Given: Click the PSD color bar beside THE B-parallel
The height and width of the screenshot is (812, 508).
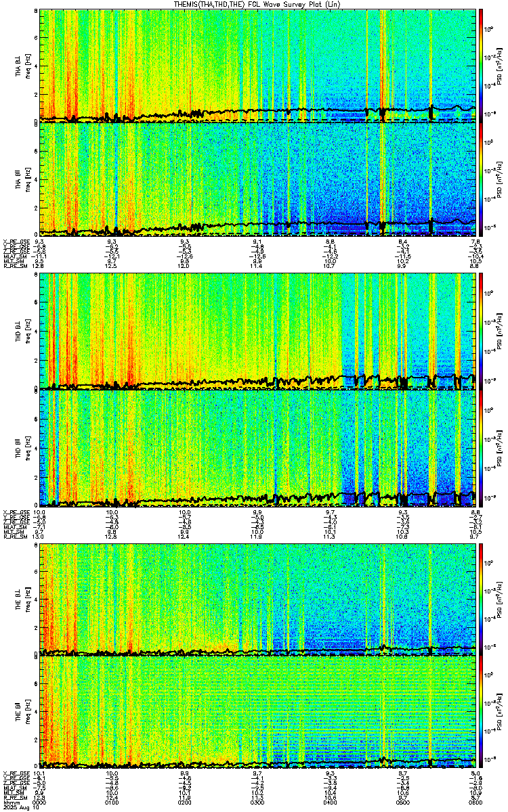Looking at the screenshot, I should pos(481,713).
